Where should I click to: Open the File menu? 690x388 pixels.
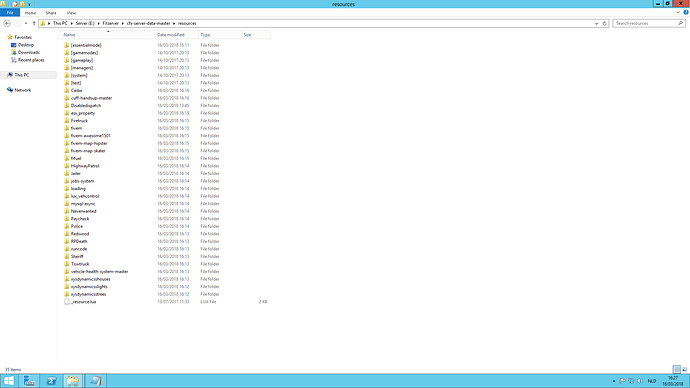point(10,13)
